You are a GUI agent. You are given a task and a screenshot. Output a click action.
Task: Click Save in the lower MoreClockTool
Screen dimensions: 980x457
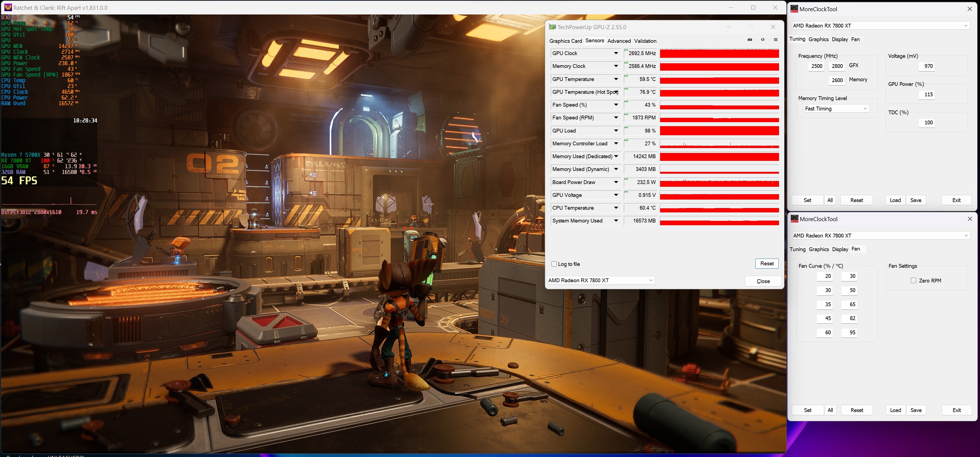pos(916,410)
